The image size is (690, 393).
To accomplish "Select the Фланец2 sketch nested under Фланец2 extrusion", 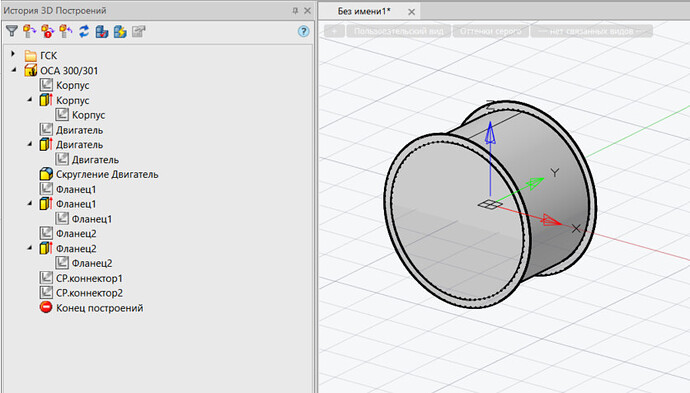I will (92, 263).
